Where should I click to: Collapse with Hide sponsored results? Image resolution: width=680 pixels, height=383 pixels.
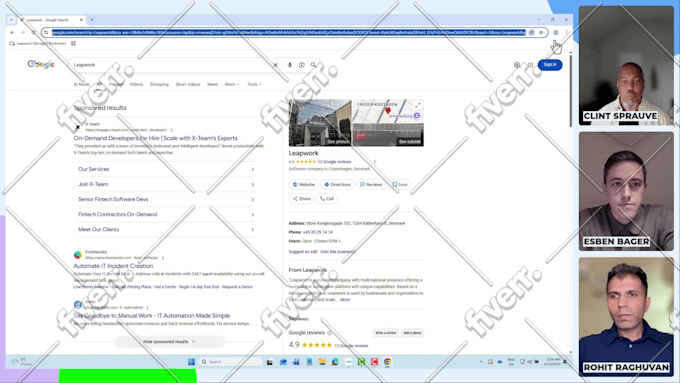tap(170, 342)
